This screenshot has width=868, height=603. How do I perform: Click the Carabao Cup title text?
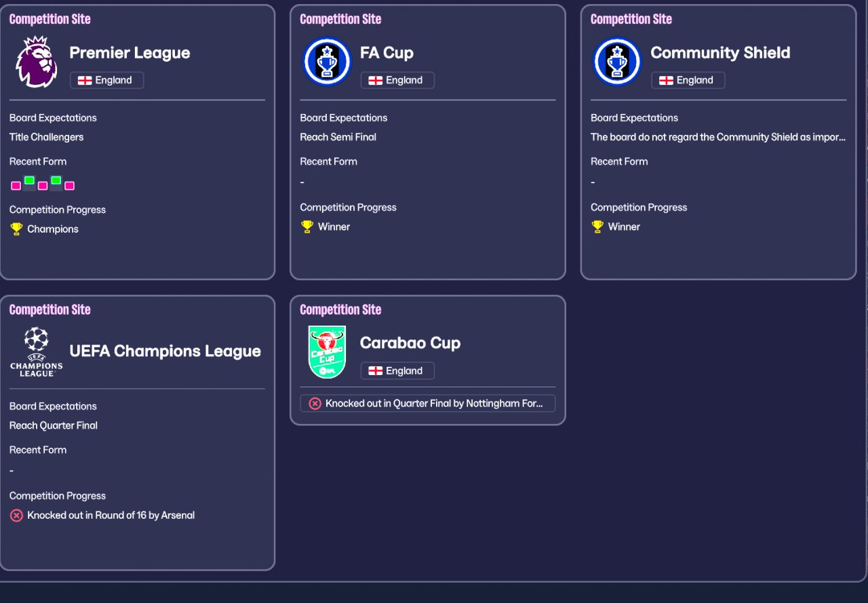click(x=410, y=343)
